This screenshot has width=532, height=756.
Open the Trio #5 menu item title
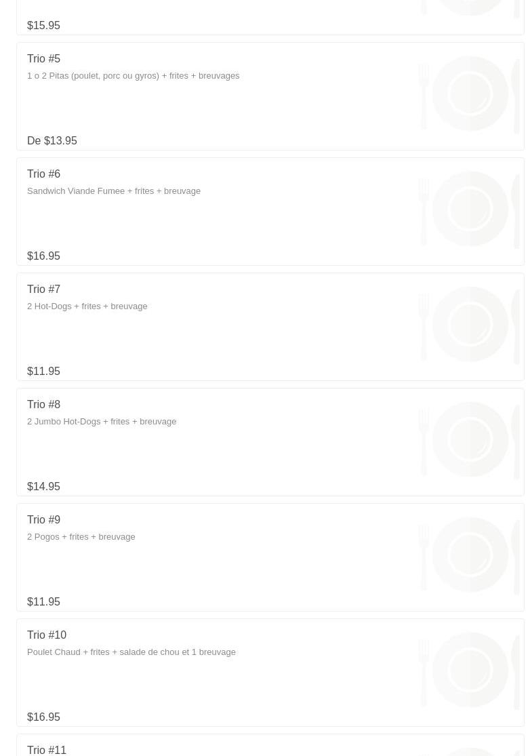click(44, 59)
